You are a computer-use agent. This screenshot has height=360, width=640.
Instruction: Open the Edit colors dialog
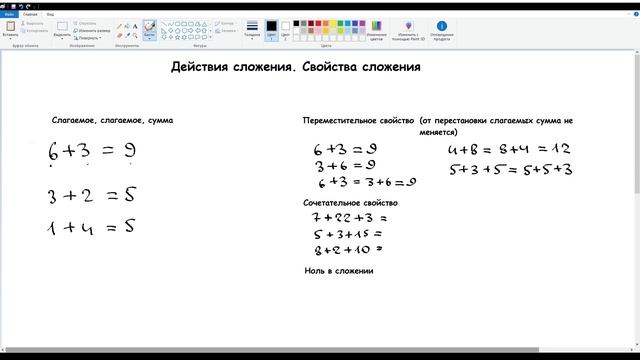pos(376,30)
